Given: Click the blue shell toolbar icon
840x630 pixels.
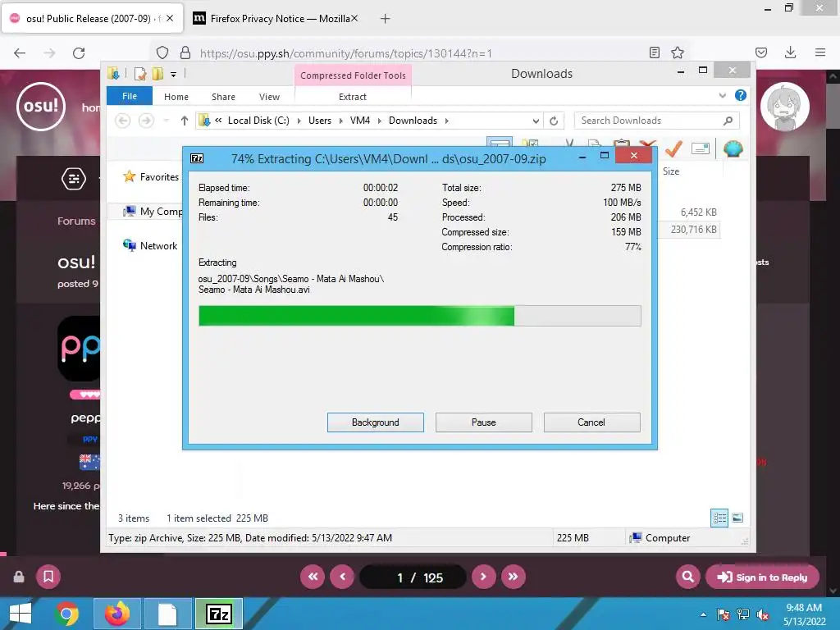Looking at the screenshot, I should 733,148.
